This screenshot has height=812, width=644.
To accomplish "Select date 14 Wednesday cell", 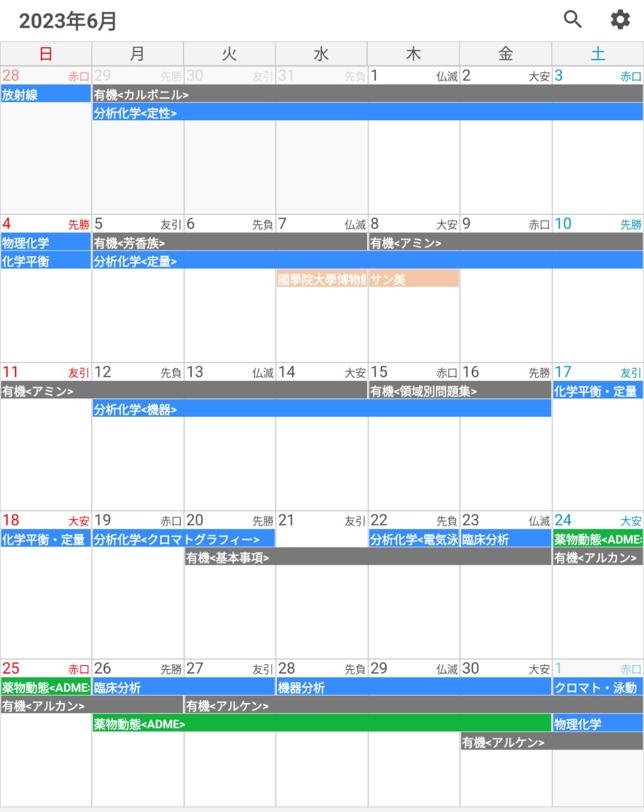I will pyautogui.click(x=322, y=437).
